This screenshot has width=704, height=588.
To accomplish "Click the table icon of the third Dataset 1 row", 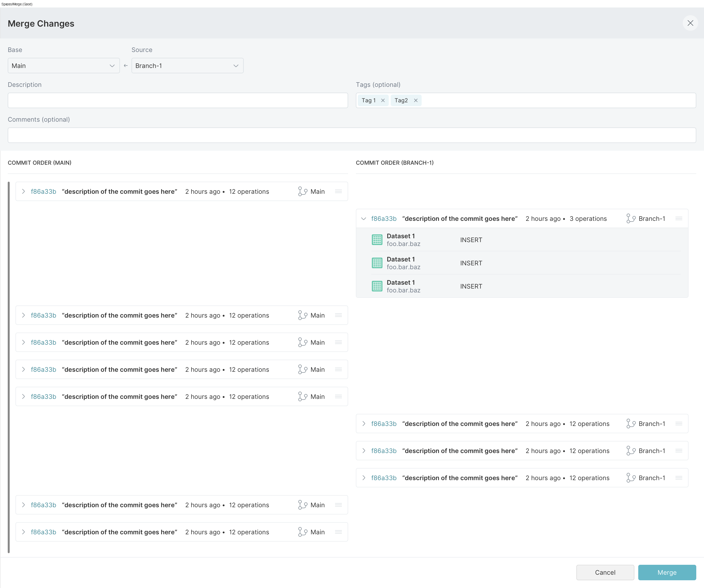I will coord(377,286).
